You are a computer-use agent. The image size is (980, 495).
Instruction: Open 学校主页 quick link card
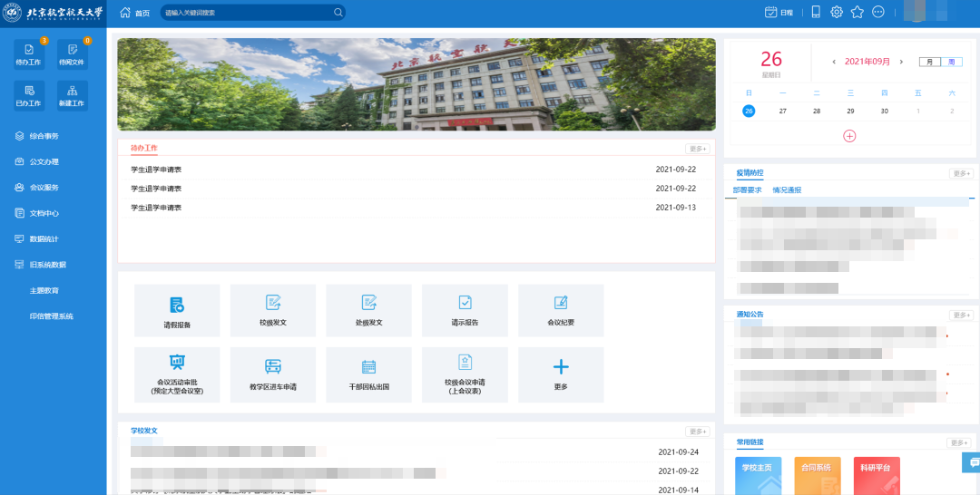(x=758, y=476)
